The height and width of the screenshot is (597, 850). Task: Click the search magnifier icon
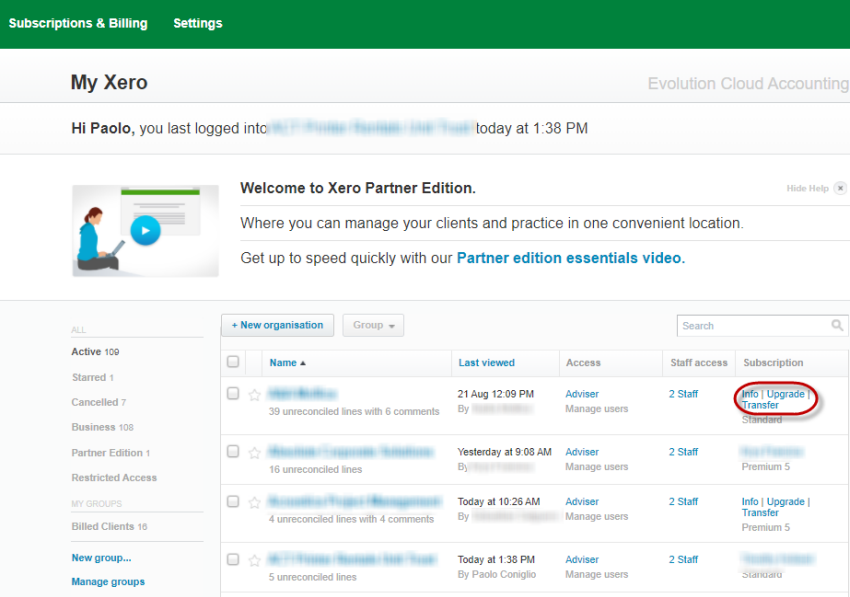[837, 325]
